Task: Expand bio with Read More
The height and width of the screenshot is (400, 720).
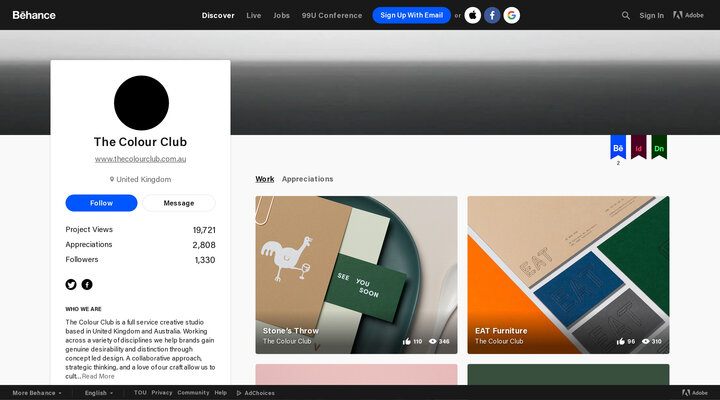Action: click(x=98, y=376)
